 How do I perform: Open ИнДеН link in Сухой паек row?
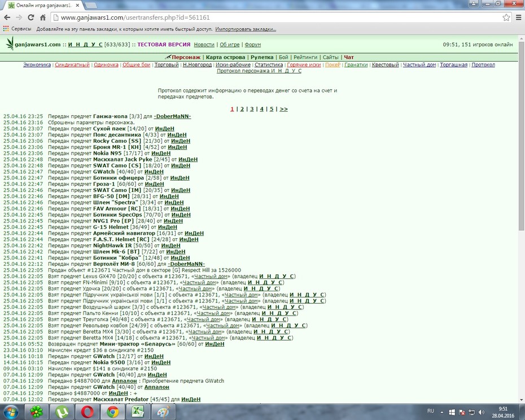(164, 129)
